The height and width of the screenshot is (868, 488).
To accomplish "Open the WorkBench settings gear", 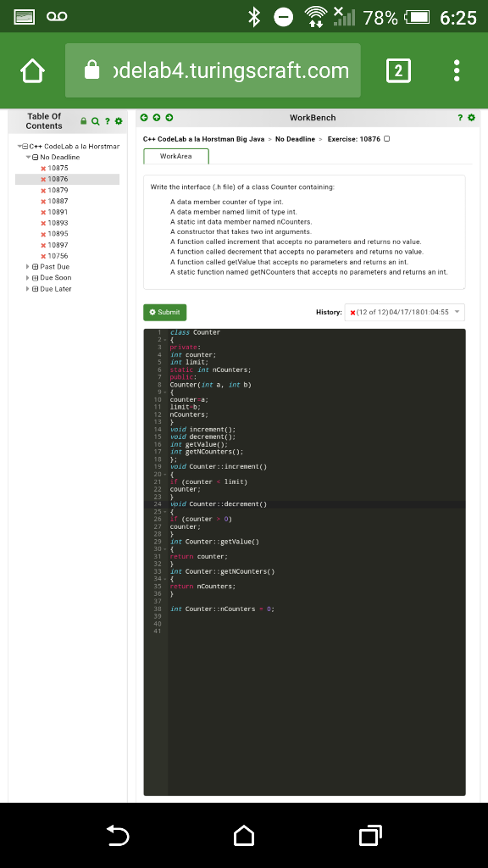I will pyautogui.click(x=473, y=118).
